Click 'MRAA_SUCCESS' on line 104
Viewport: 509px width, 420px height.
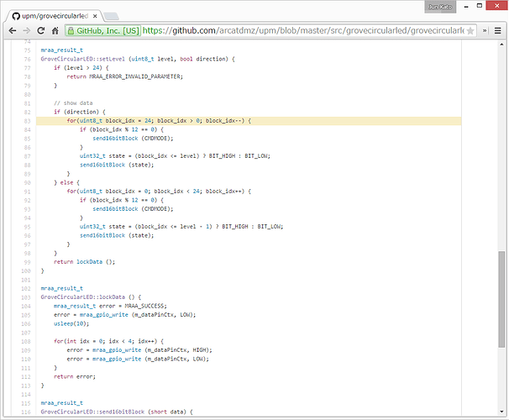click(x=144, y=306)
